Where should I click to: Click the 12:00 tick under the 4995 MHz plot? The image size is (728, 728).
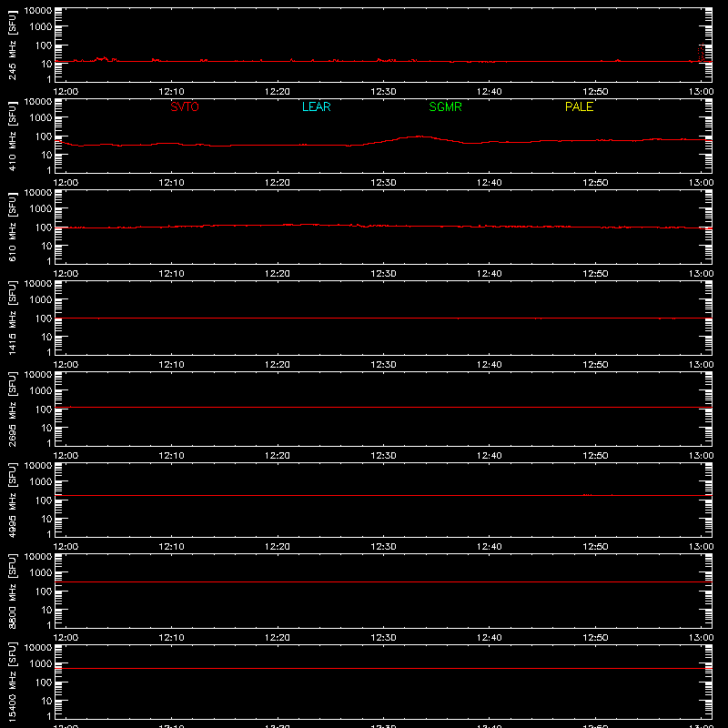(x=66, y=547)
